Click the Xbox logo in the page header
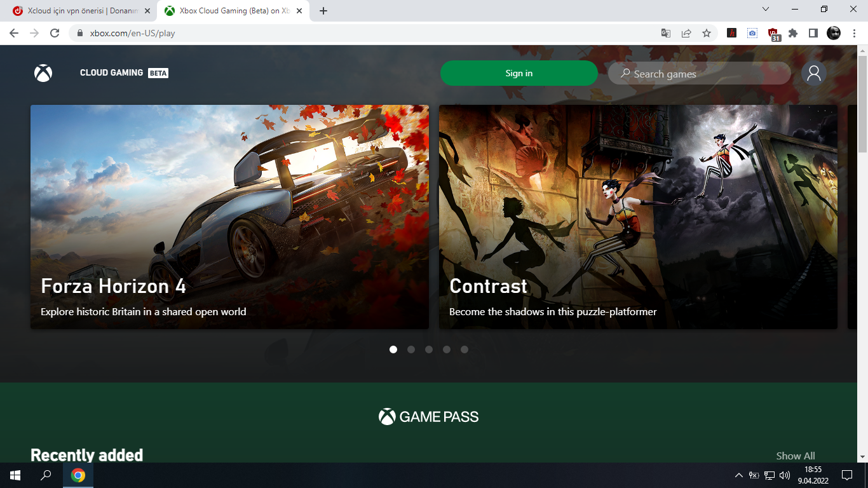 pyautogui.click(x=43, y=73)
